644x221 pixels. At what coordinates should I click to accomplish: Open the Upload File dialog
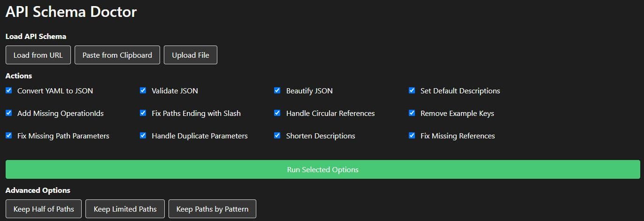tap(190, 55)
